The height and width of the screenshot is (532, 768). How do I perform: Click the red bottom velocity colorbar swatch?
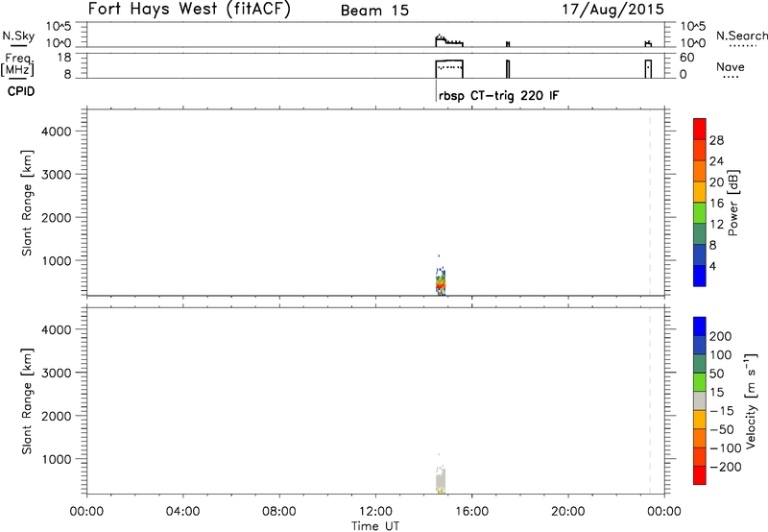(x=700, y=475)
